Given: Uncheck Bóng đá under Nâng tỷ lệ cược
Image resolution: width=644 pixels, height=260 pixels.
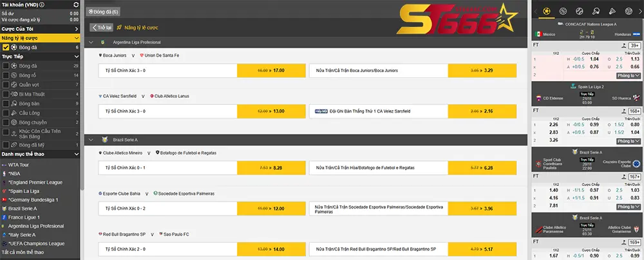Looking at the screenshot, I should coord(6,47).
